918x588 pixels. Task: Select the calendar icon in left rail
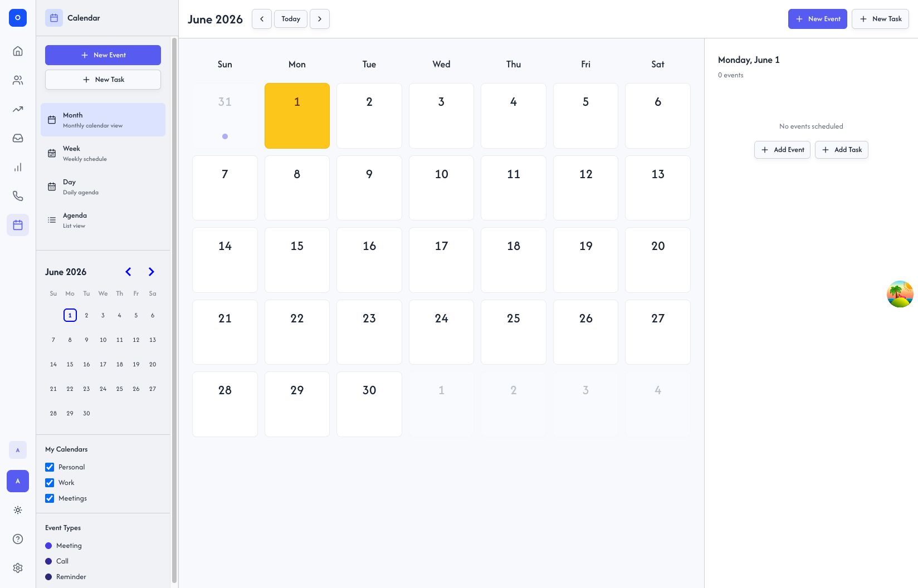[18, 225]
